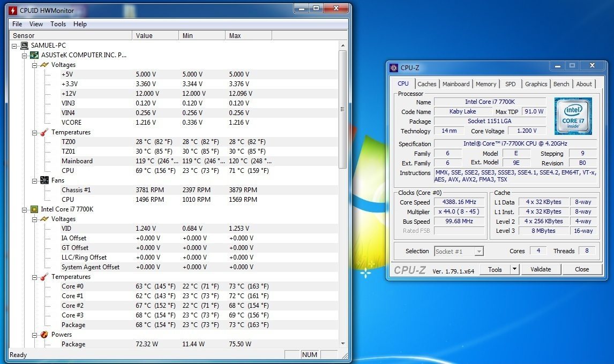Switch to the Memory tab in CPU-Z
This screenshot has width=614, height=364.
[x=486, y=84]
